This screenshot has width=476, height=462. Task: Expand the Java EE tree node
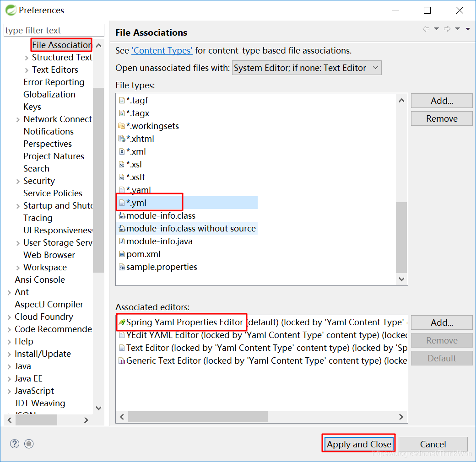(x=9, y=379)
